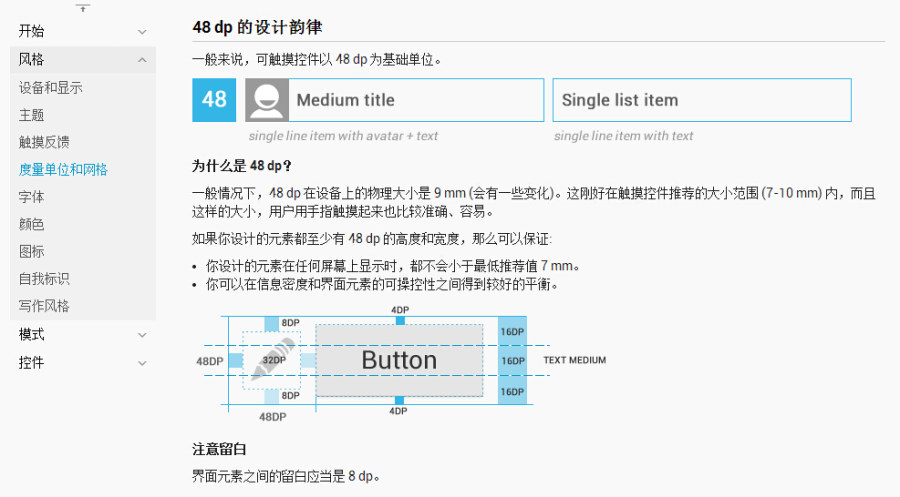Image resolution: width=900 pixels, height=497 pixels.
Task: Expand the 模式 section chevron
Action: click(x=142, y=335)
